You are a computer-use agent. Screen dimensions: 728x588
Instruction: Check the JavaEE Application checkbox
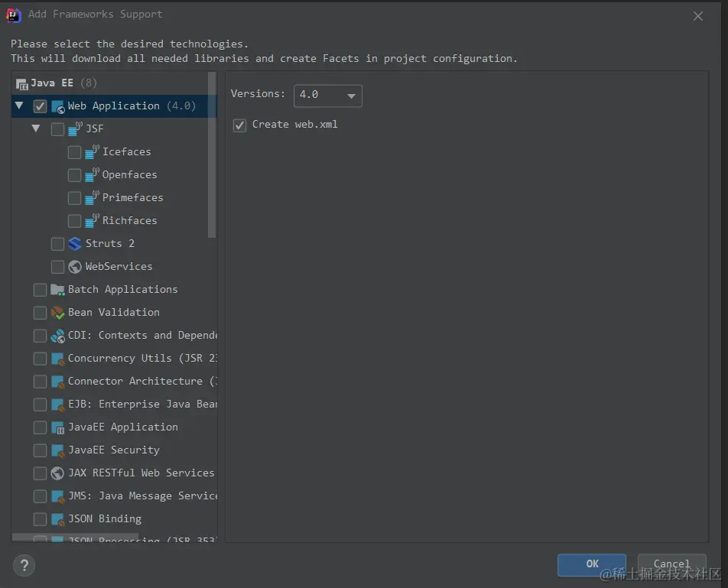coord(40,427)
